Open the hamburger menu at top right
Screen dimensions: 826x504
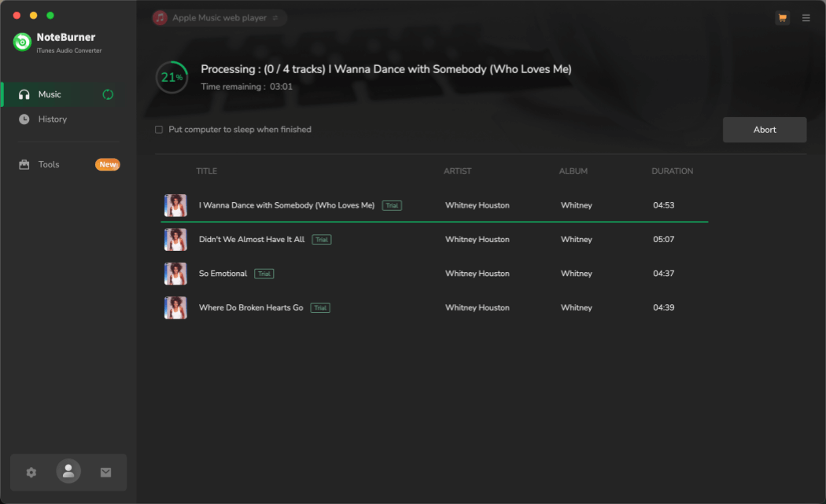[806, 17]
